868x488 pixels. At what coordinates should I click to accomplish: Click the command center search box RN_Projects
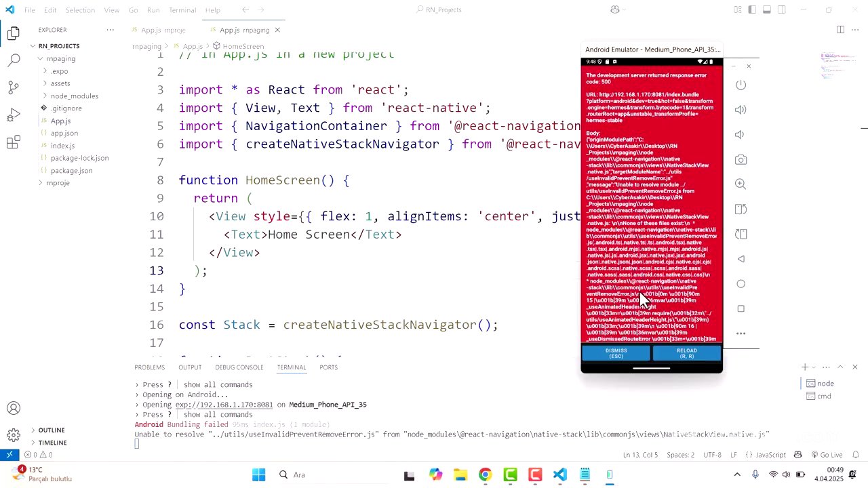point(439,10)
